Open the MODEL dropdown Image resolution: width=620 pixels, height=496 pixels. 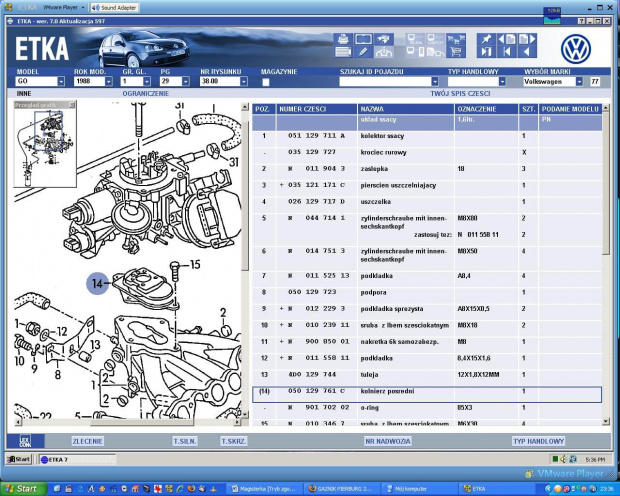(61, 81)
